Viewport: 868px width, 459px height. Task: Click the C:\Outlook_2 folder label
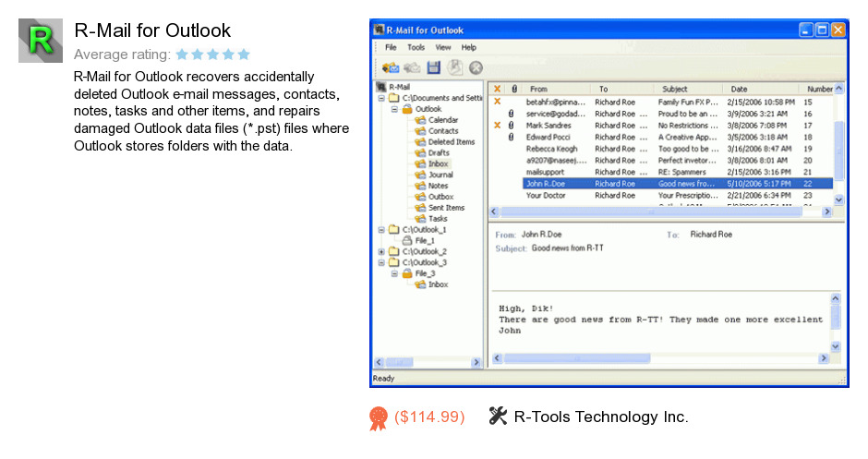[x=424, y=251]
